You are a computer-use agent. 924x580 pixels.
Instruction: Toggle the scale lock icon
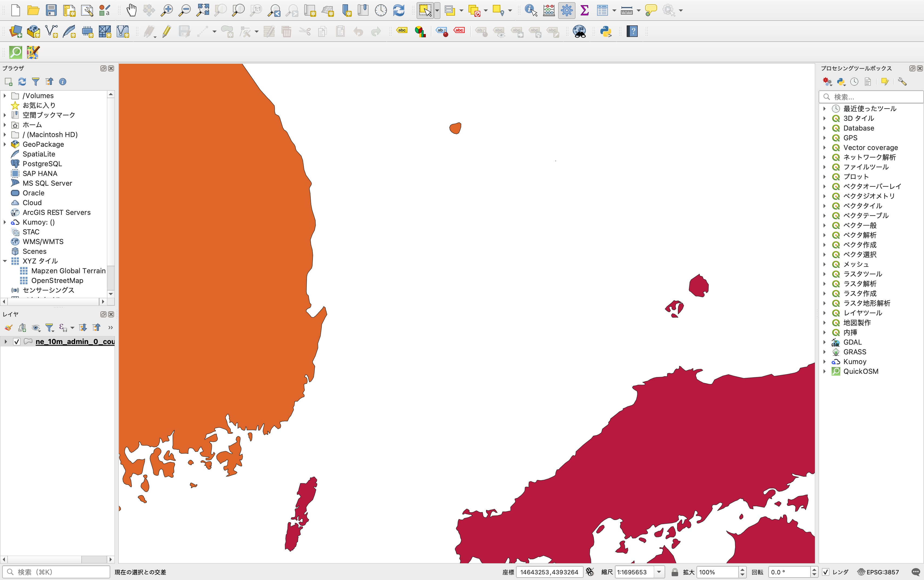tap(675, 572)
